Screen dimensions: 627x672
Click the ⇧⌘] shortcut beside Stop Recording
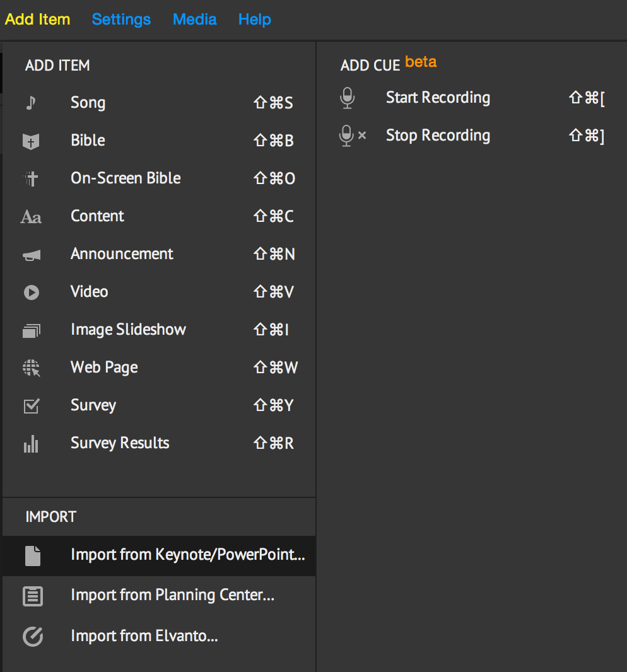click(587, 136)
